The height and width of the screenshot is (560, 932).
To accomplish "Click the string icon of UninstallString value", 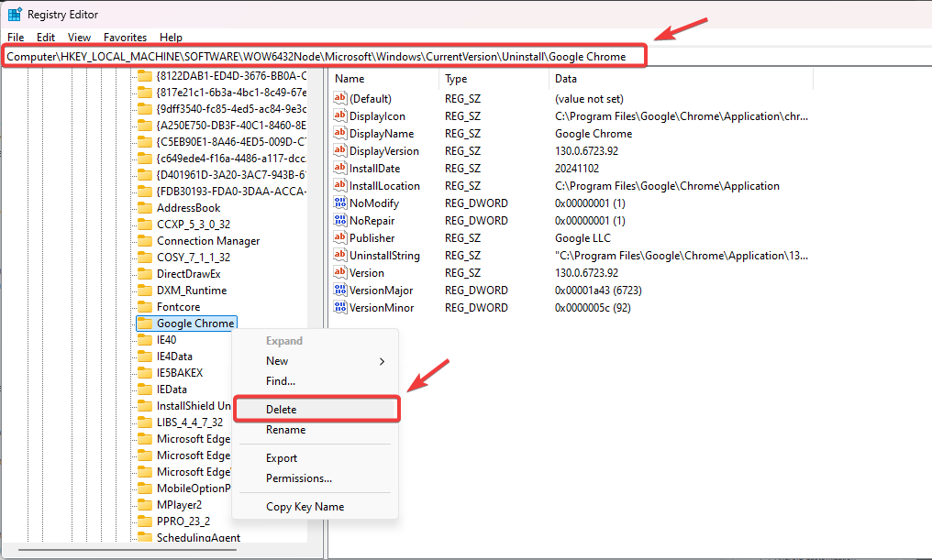I will click(x=340, y=255).
